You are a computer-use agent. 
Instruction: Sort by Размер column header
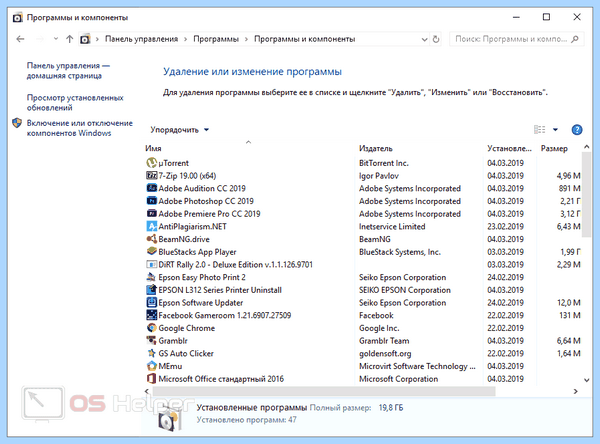click(554, 149)
